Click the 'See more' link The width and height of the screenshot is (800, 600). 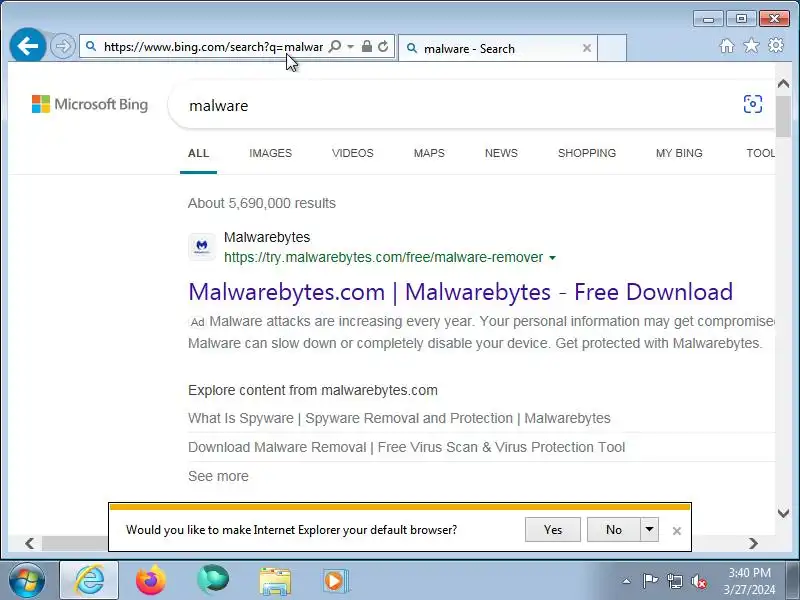[x=218, y=476]
